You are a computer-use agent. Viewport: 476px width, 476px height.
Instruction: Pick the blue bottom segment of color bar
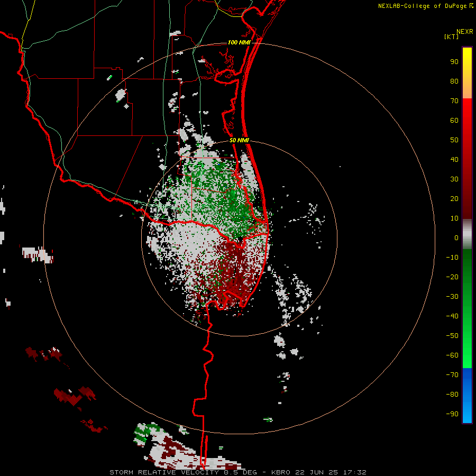(467, 396)
